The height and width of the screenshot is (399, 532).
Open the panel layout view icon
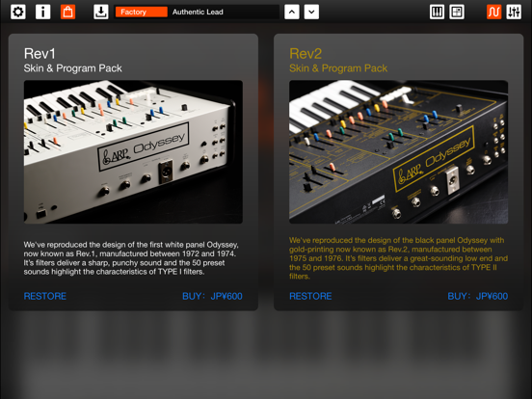pos(457,12)
